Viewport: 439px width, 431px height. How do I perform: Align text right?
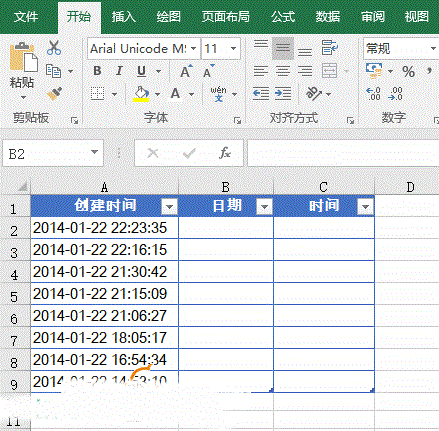pos(305,71)
